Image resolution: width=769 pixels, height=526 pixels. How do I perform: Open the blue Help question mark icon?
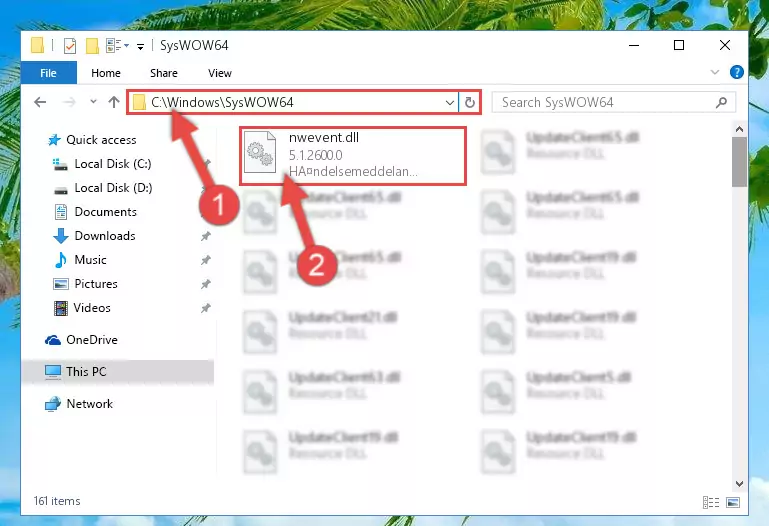(737, 72)
